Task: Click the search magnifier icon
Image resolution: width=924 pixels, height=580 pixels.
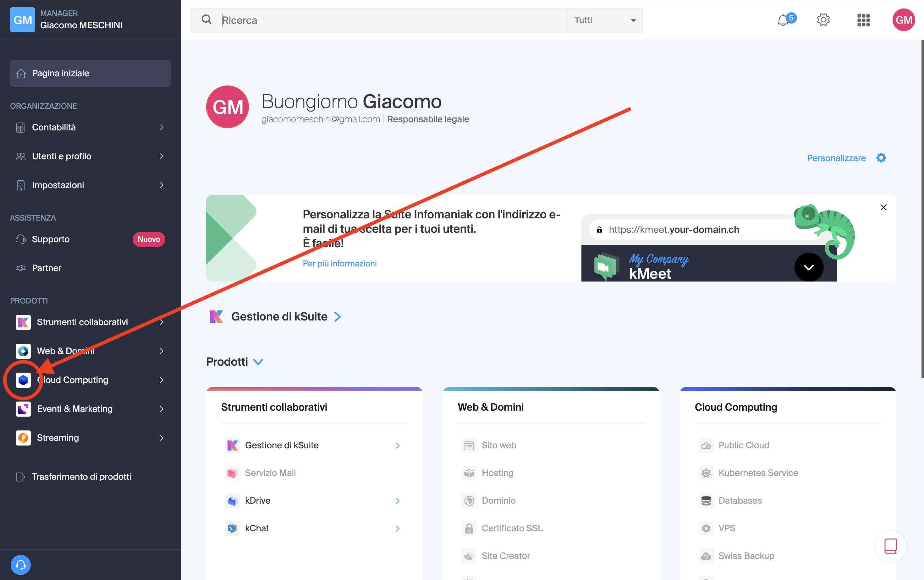Action: (206, 19)
